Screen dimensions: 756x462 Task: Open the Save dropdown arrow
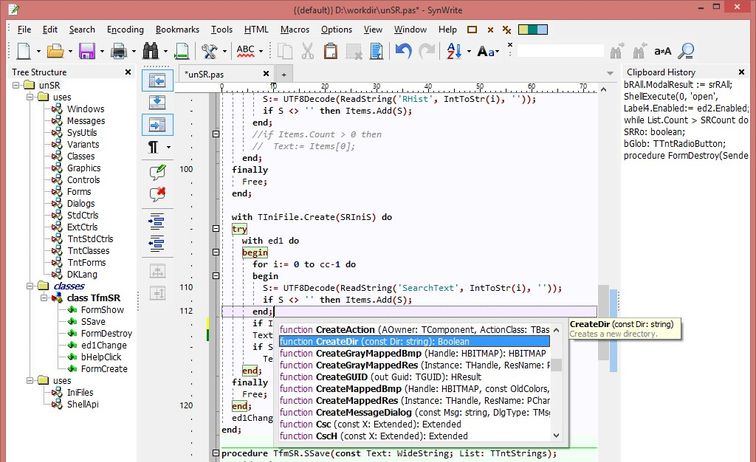pos(102,51)
